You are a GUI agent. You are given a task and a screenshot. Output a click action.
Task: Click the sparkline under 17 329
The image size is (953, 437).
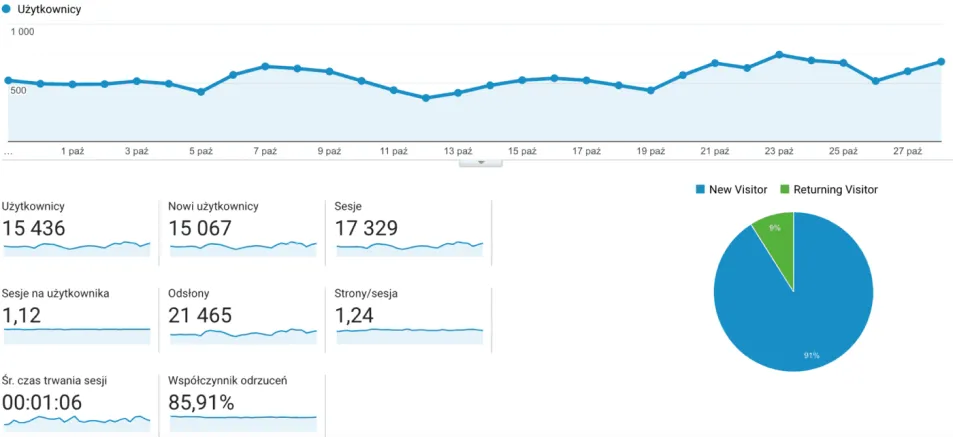tap(410, 249)
